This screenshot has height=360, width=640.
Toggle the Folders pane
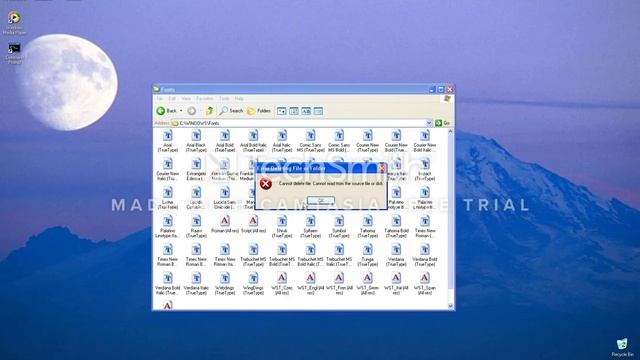point(259,111)
